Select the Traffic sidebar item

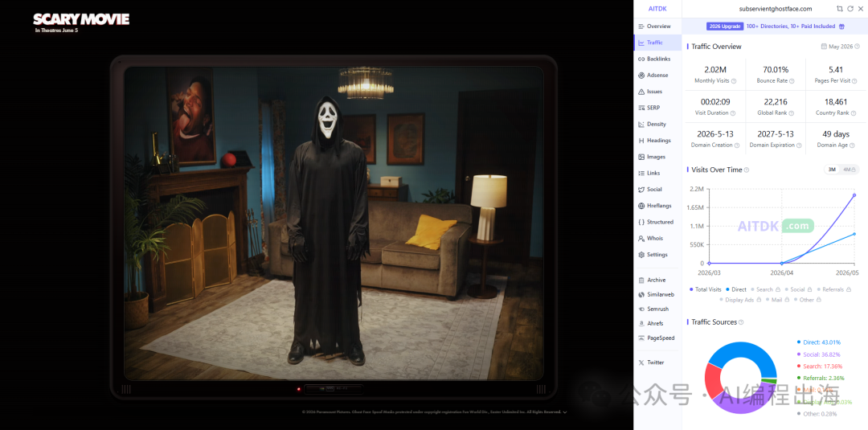pyautogui.click(x=657, y=43)
